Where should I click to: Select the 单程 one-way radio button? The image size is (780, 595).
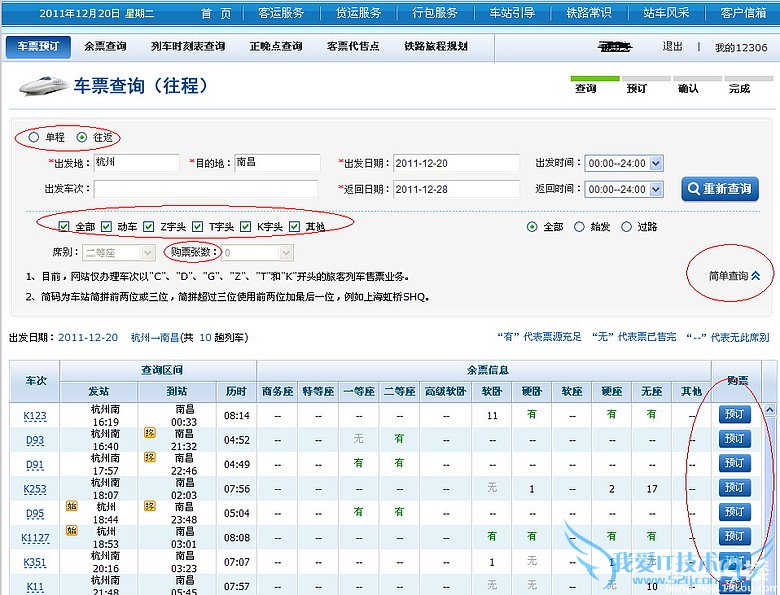35,137
